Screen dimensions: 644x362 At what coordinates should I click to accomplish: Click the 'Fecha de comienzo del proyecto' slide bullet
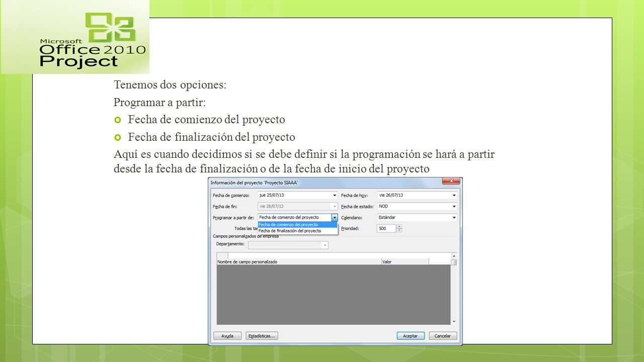[x=206, y=120]
